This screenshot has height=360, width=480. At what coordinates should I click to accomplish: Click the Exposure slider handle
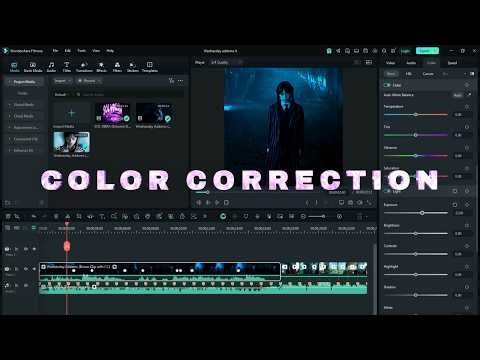pyautogui.click(x=422, y=213)
